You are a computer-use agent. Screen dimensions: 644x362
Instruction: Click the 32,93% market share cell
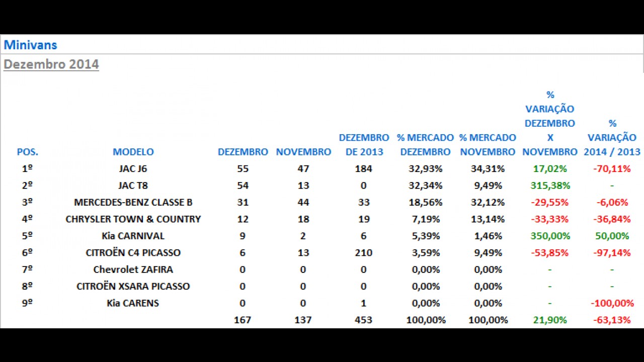[x=426, y=169]
